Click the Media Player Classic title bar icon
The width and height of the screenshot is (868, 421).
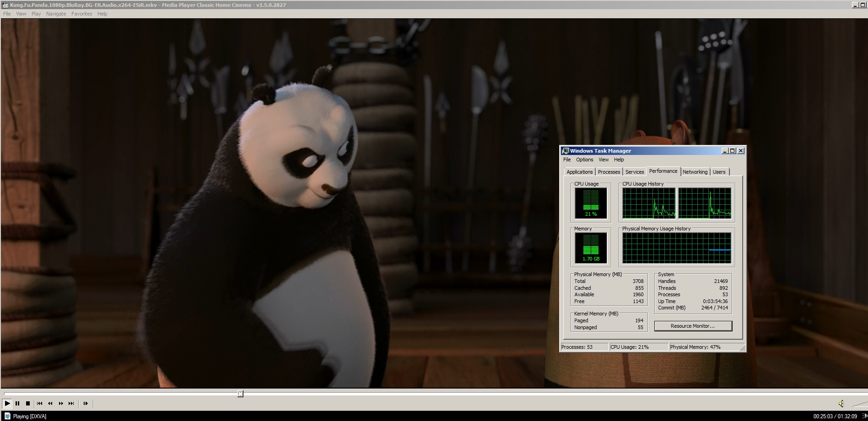[x=5, y=5]
